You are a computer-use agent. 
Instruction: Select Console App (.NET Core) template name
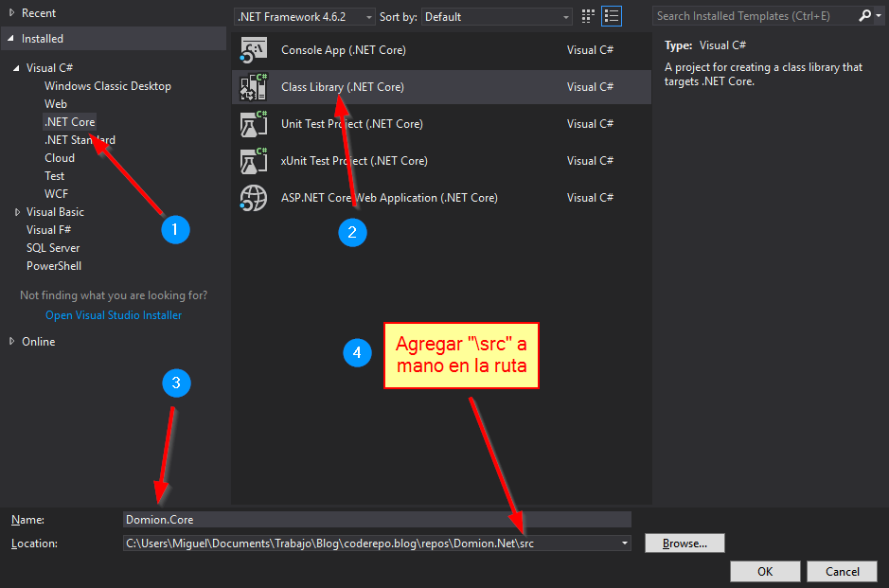coord(344,50)
